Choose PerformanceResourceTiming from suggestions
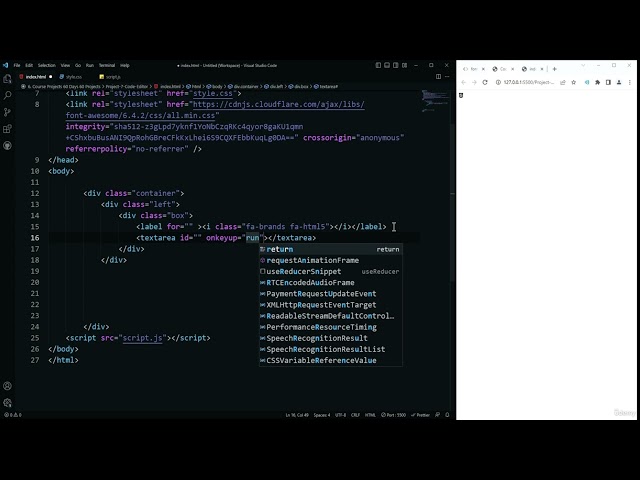 pos(331,327)
